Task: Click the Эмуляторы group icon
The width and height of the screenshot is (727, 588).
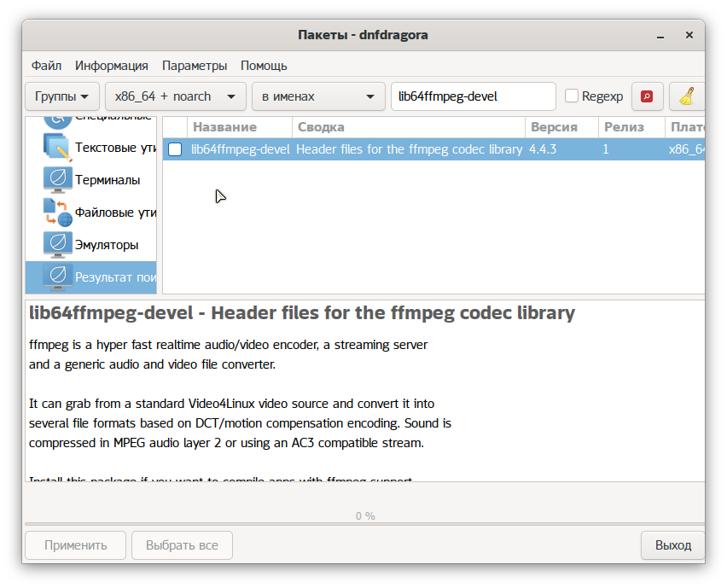Action: [x=57, y=244]
